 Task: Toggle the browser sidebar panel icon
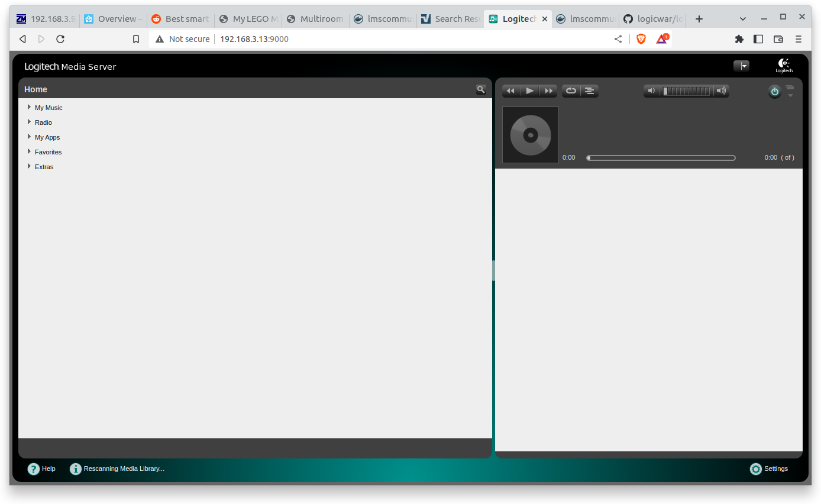pos(758,39)
